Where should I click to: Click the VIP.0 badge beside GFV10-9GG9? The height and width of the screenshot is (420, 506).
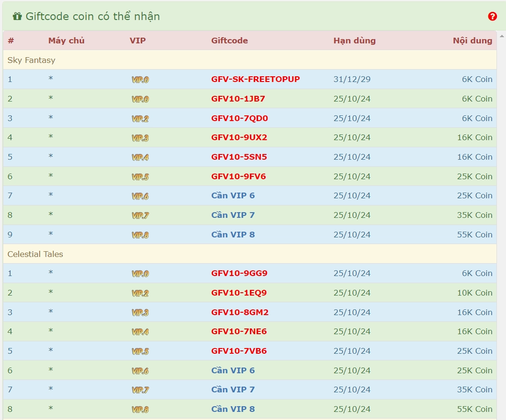[140, 274]
